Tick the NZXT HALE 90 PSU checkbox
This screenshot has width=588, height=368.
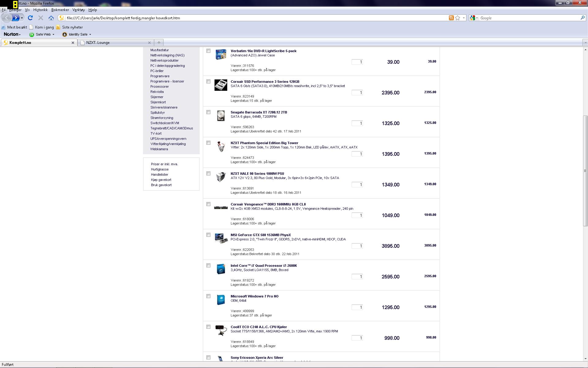[x=209, y=174]
